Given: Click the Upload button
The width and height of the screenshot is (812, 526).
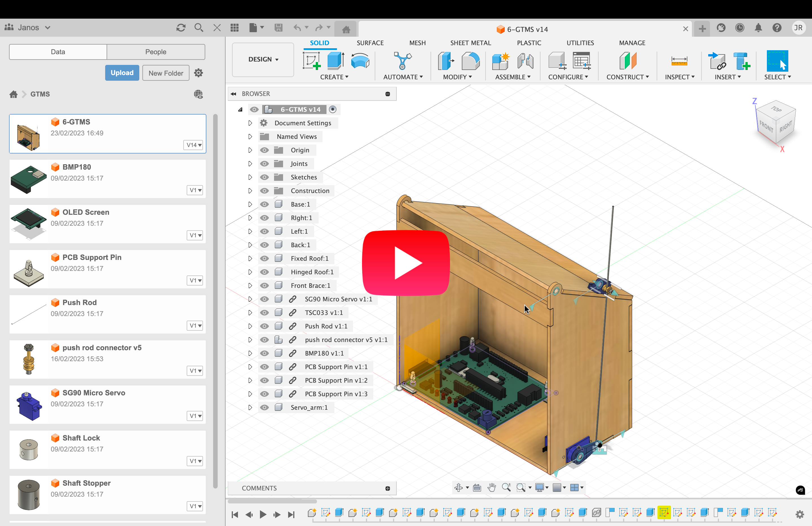Looking at the screenshot, I should coord(122,73).
